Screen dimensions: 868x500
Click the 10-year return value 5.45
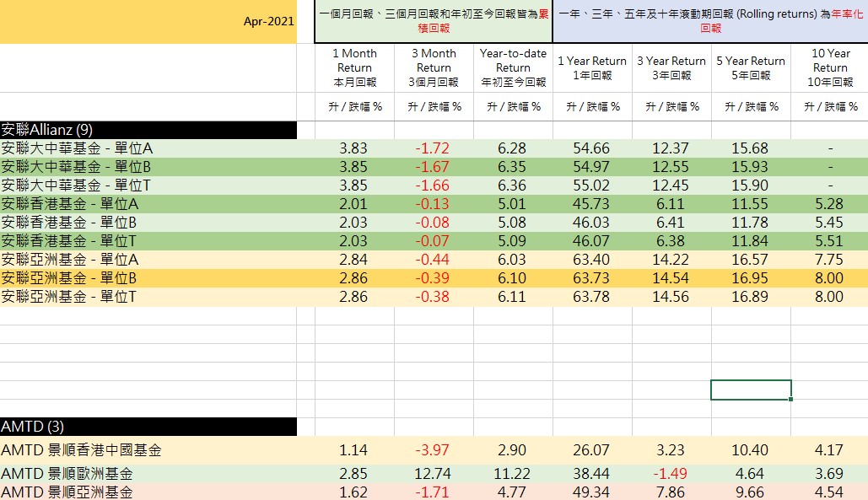pyautogui.click(x=829, y=223)
